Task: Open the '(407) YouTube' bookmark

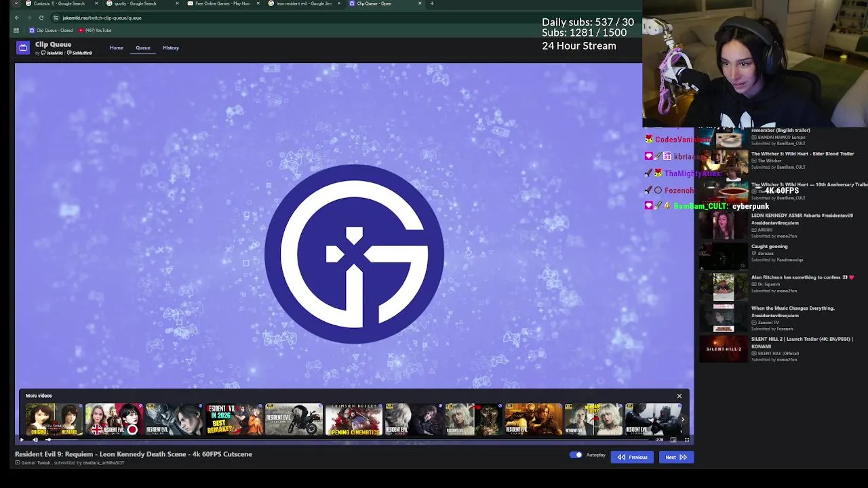Action: pyautogui.click(x=95, y=30)
